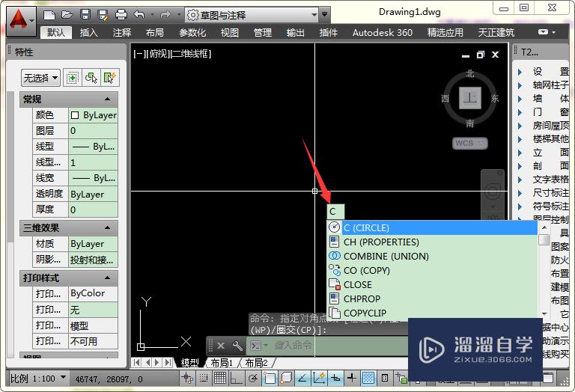This screenshot has height=392, width=575.
Task: Select CHPROP from command suggestion list
Action: click(x=432, y=298)
